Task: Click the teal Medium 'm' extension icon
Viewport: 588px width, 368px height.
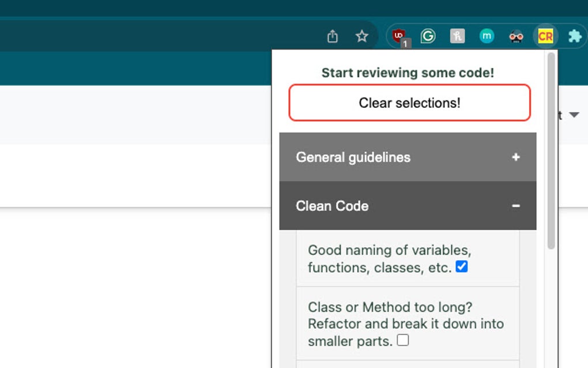Action: 487,36
